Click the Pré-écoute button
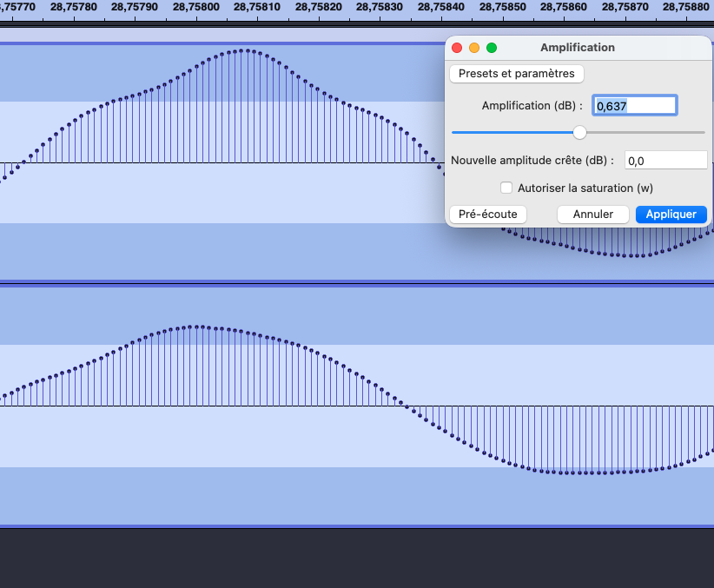The image size is (714, 588). pyautogui.click(x=487, y=214)
